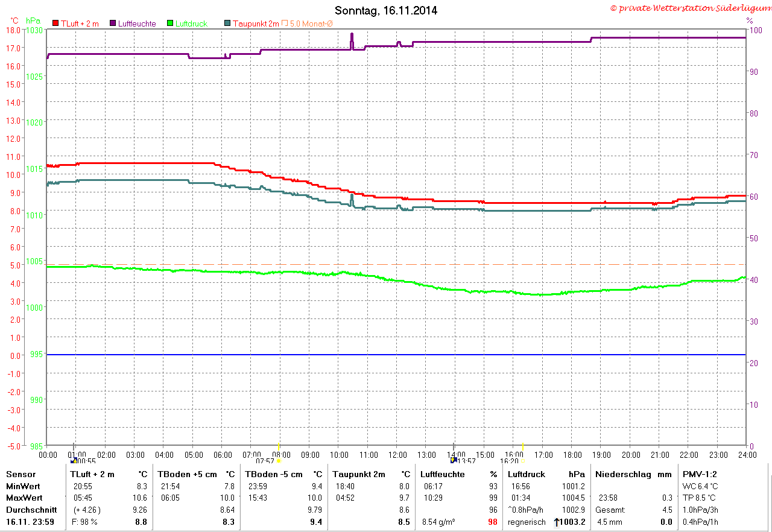The image size is (772, 532).
Task: Click the yellow sunrise marker at 07:57
Action: tap(279, 460)
